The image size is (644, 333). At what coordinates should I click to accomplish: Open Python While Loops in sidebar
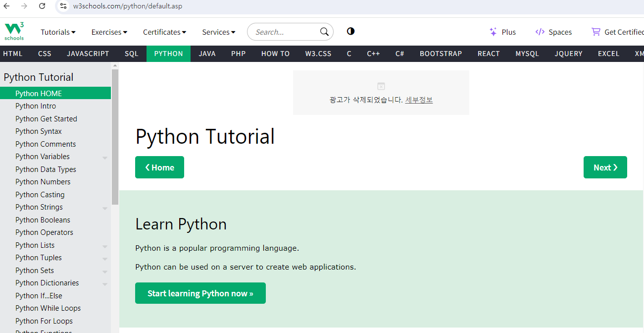click(55, 308)
